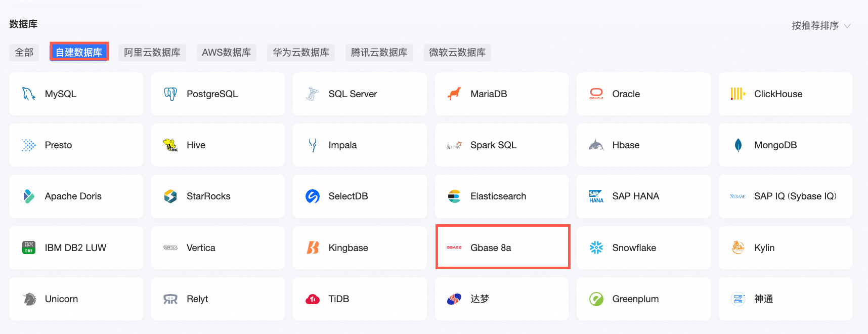Click the Hive text label

[196, 145]
